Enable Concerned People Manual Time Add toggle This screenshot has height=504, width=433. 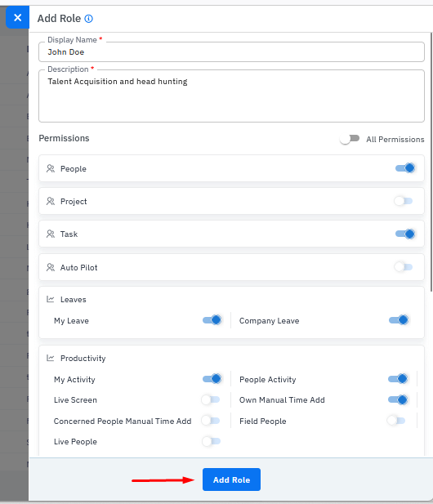[211, 421]
